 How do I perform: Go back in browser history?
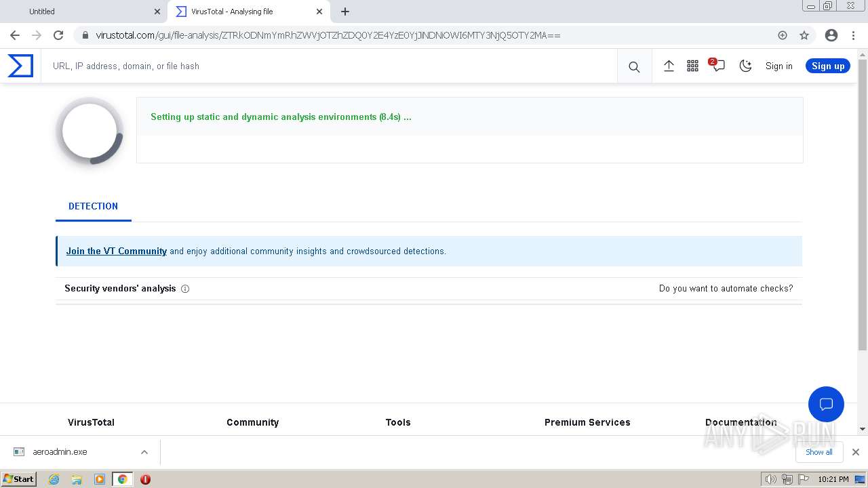(x=15, y=35)
